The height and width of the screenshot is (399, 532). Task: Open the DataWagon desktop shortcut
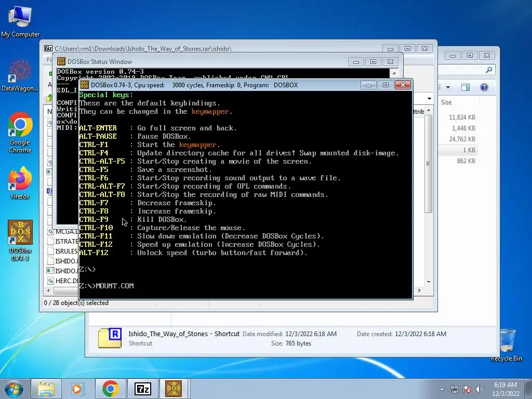pos(20,75)
